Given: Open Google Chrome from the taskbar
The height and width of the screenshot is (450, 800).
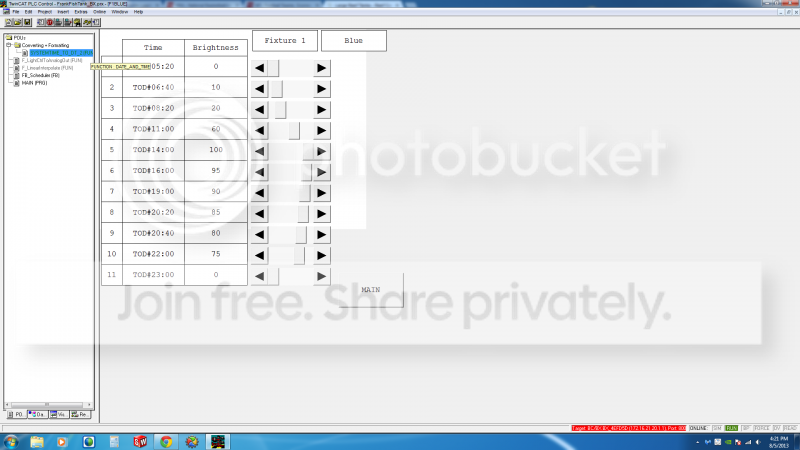Looking at the screenshot, I should (166, 441).
